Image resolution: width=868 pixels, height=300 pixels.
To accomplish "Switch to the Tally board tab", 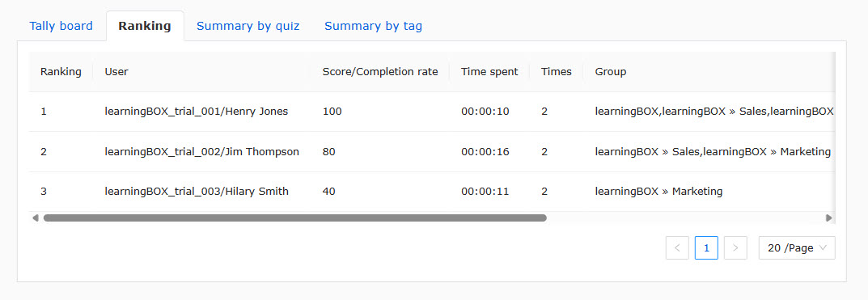I will tap(61, 26).
